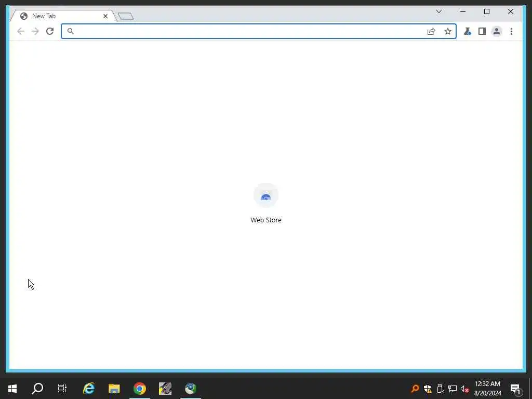The width and height of the screenshot is (532, 399).
Task: Open the Chrome three-dot menu
Action: (x=511, y=31)
